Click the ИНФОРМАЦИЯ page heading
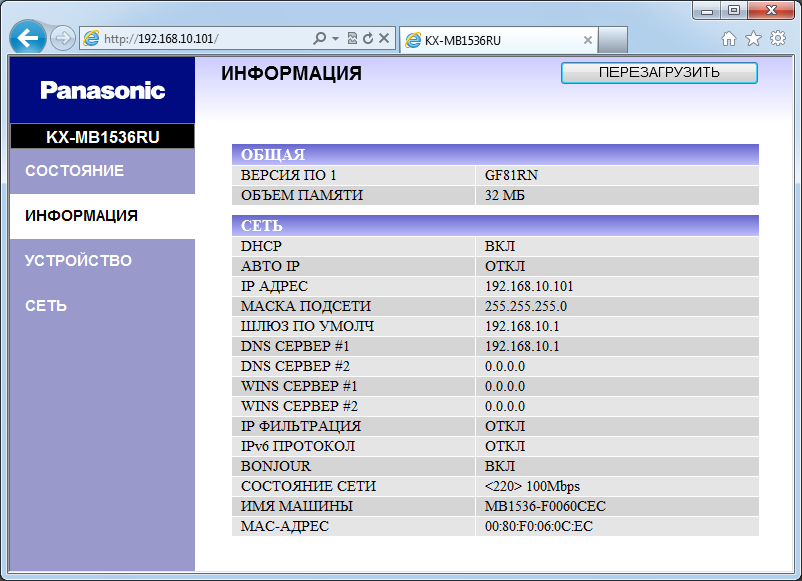The width and height of the screenshot is (802, 581). point(292,73)
